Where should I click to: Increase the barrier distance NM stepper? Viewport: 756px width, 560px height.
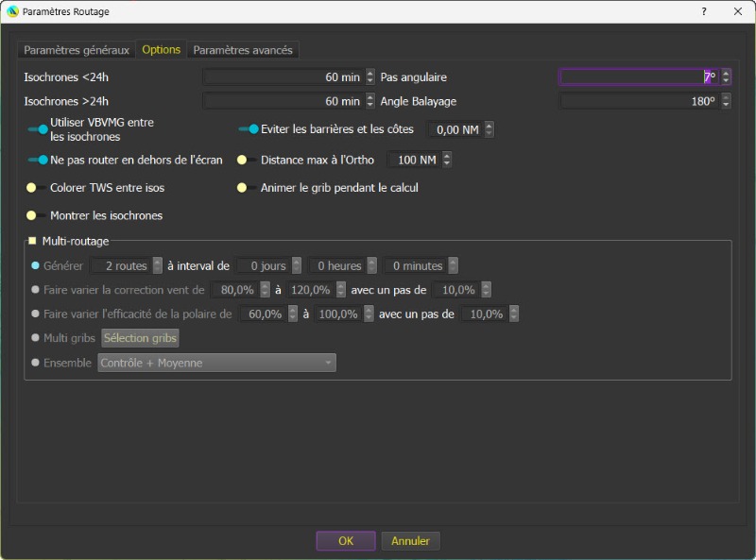click(x=489, y=125)
